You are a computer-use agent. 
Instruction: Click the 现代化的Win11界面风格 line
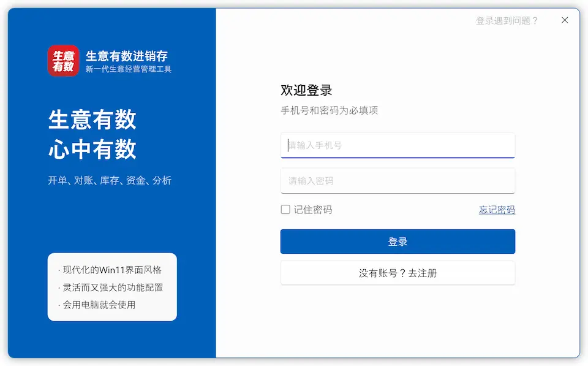(x=110, y=270)
